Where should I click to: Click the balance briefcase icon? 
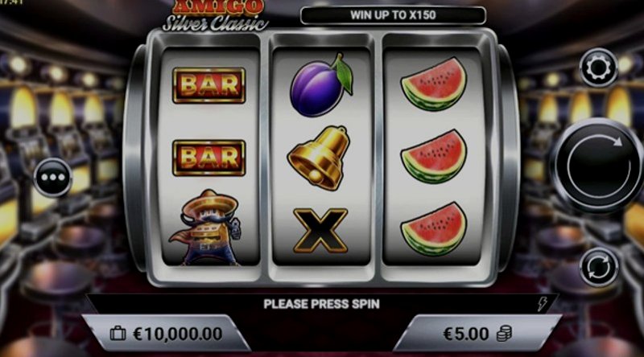118,333
